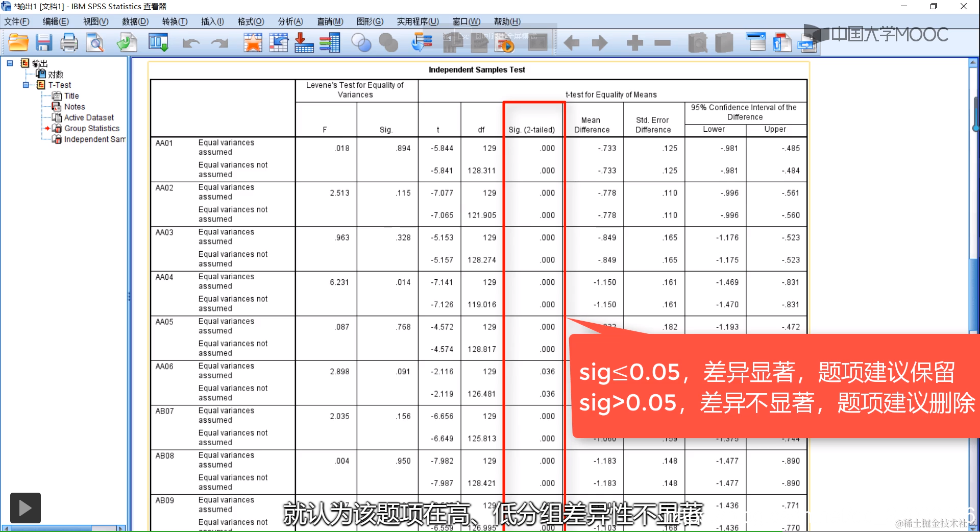
Task: Select the 对数 item in outline
Action: (56, 75)
